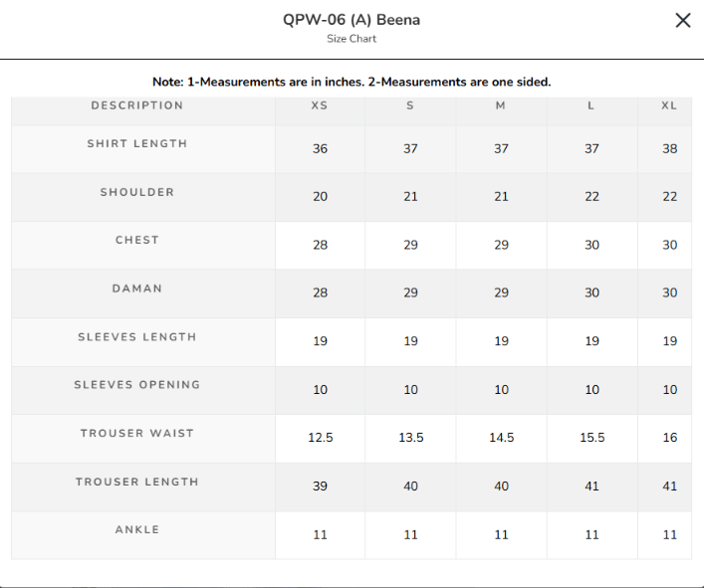704x588 pixels.
Task: Select the S size column header
Action: (410, 105)
